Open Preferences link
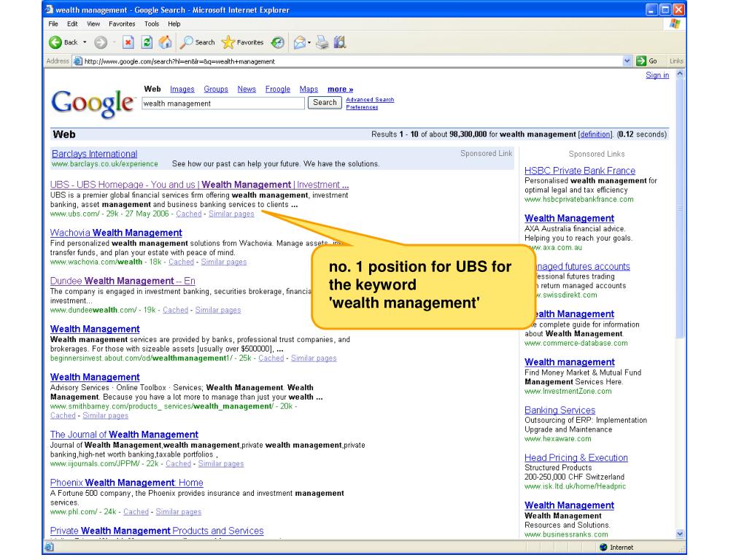747x560 pixels. coord(362,107)
